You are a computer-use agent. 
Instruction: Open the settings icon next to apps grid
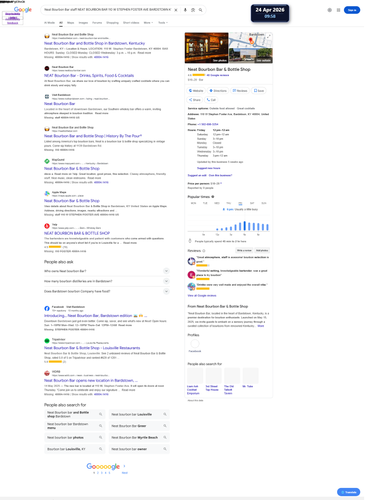point(330,10)
